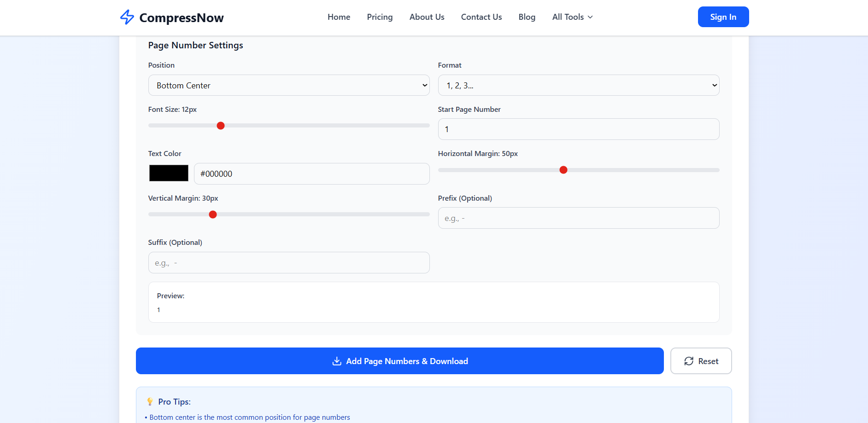Open the Contact Us page
Image resolution: width=868 pixels, height=423 pixels.
(x=481, y=17)
